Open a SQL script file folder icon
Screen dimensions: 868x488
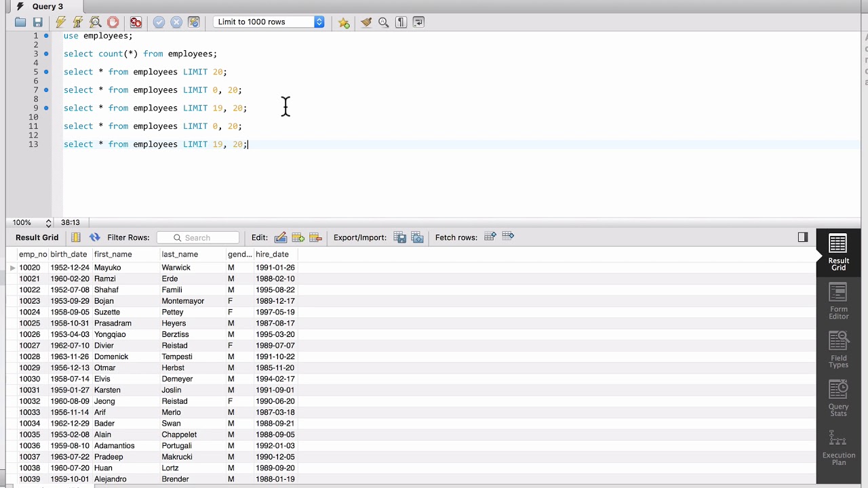(x=20, y=22)
